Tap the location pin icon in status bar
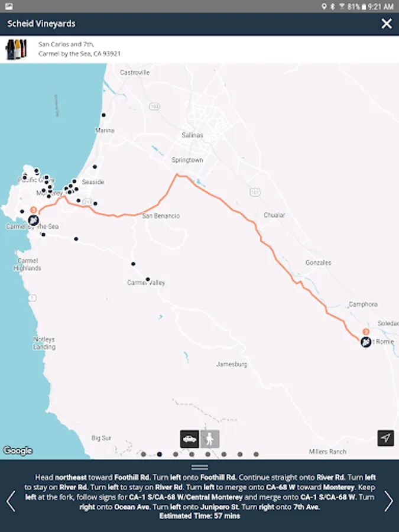Image resolution: width=399 pixels, height=532 pixels. tap(324, 7)
